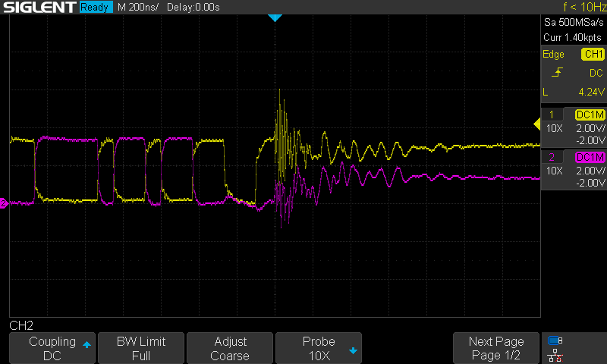
Task: Click the yellow DC1M coupling badge
Action: click(x=590, y=115)
